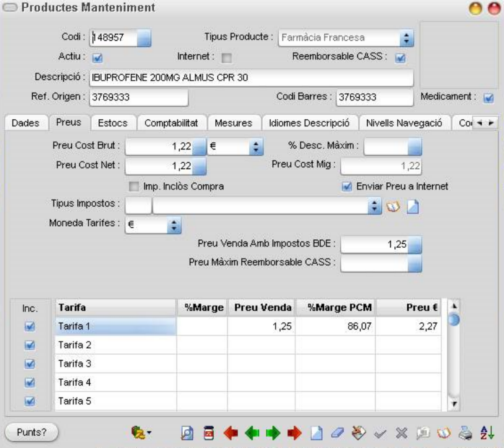504x448 pixels.
Task: Switch to the Estocs tab
Action: [x=113, y=123]
